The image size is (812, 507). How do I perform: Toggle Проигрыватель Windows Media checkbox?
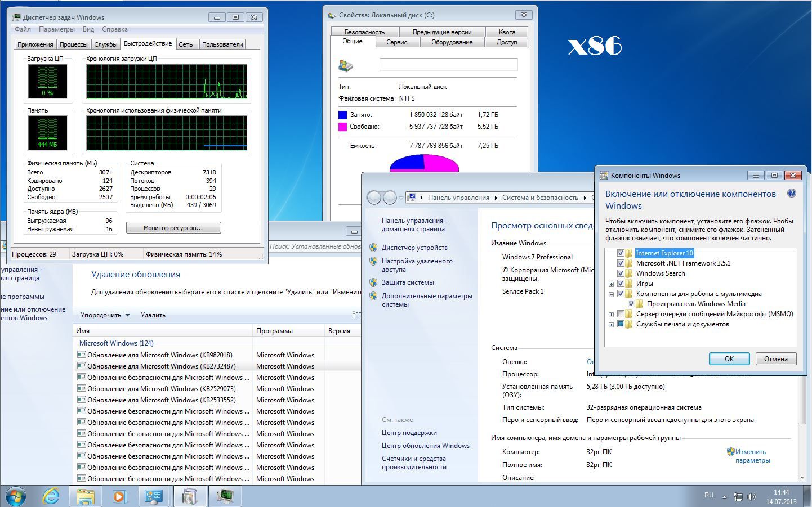631,304
